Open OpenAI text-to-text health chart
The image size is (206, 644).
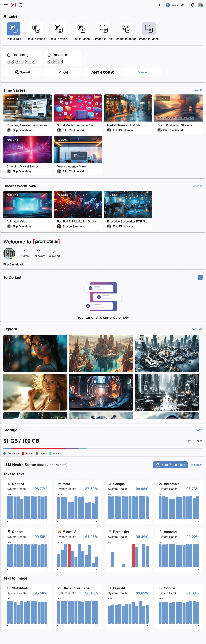[27, 508]
